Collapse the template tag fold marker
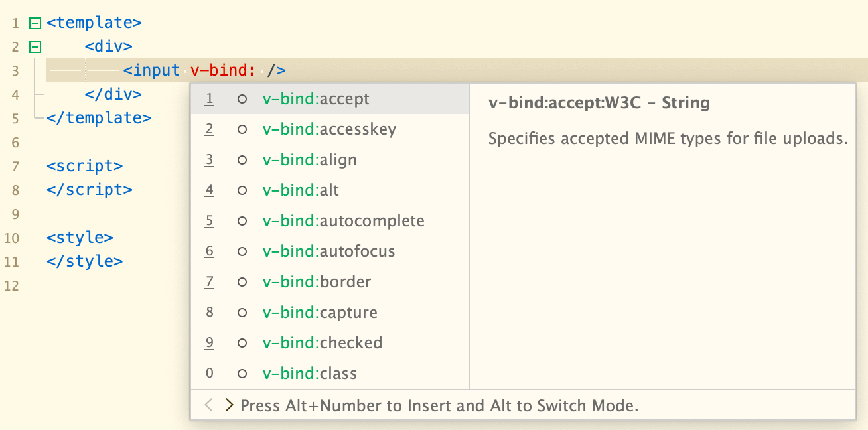Screen dimensions: 868x430 click(36, 23)
